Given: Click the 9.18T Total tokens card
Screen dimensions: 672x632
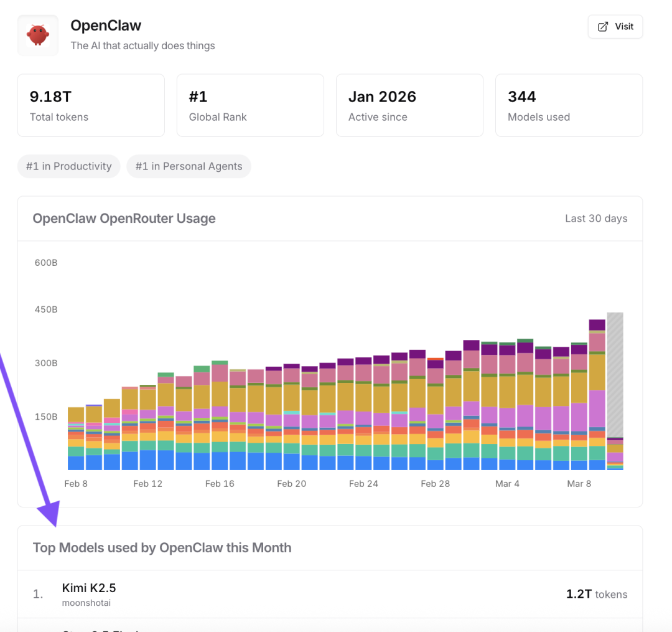Looking at the screenshot, I should point(91,105).
